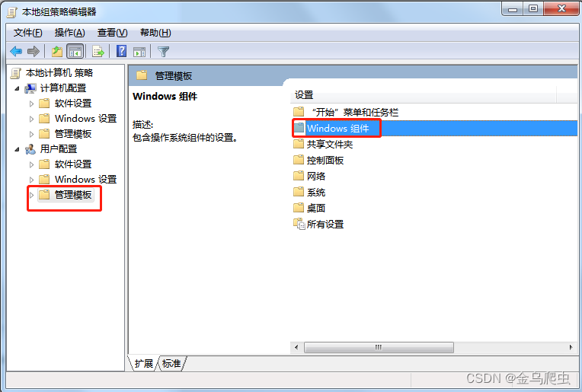The height and width of the screenshot is (392, 582).
Task: Expand 管理模板 under 用户配置
Action: pos(31,195)
